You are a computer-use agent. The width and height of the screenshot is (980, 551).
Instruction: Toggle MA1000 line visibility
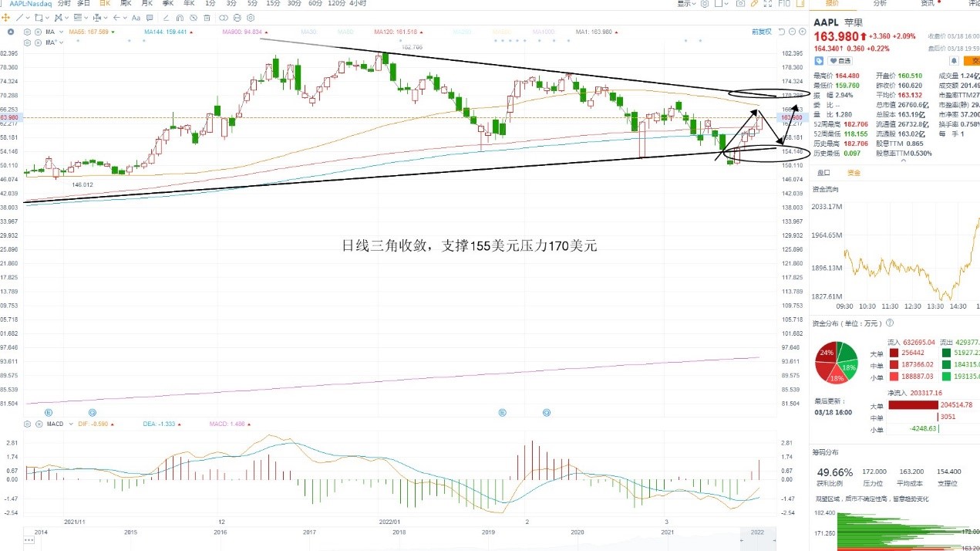(542, 32)
